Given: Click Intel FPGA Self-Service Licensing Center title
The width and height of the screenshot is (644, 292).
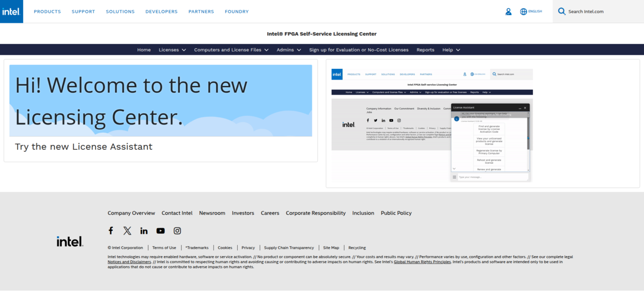Looking at the screenshot, I should pos(322,34).
